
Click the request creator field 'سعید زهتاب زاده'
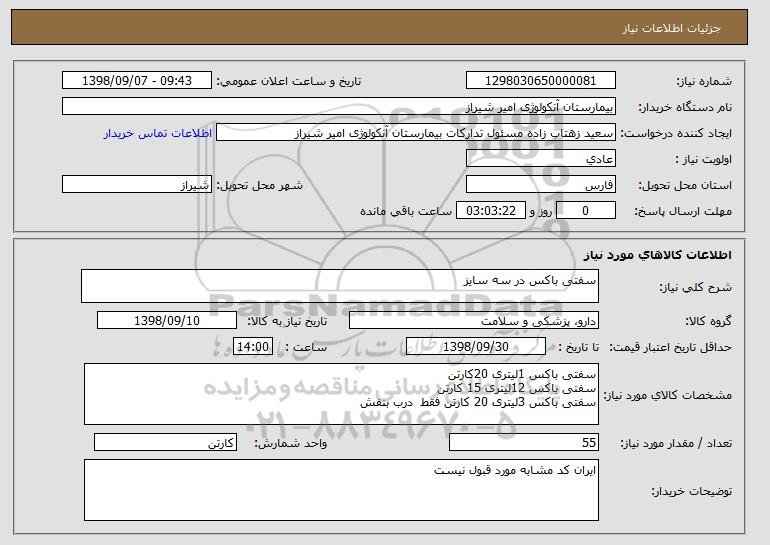[416, 133]
